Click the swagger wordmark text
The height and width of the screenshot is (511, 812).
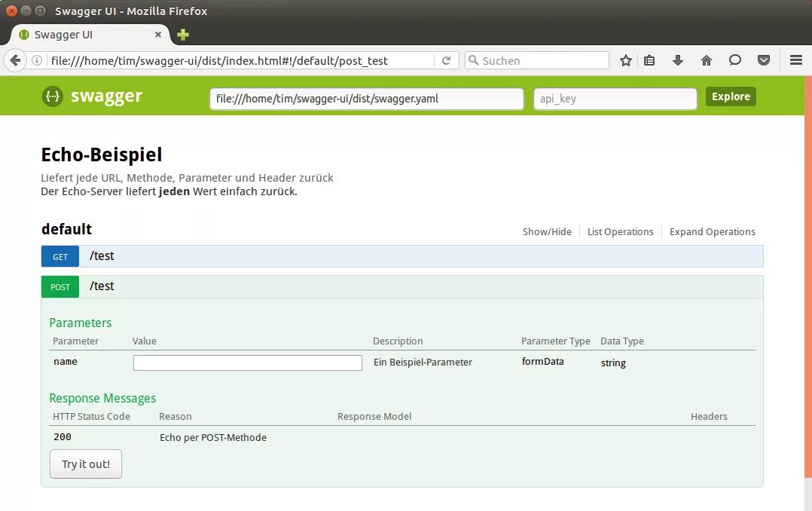(106, 96)
